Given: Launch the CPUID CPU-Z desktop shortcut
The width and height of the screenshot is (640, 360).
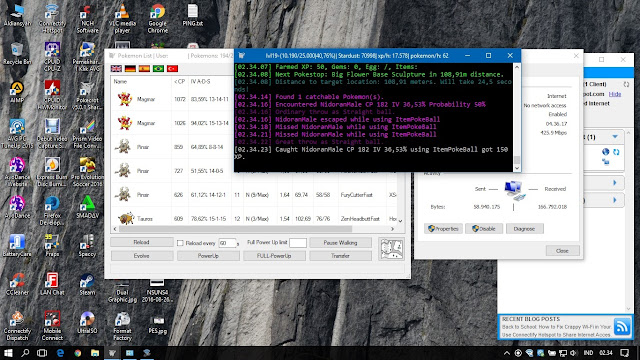Looking at the screenshot, I should point(52,57).
